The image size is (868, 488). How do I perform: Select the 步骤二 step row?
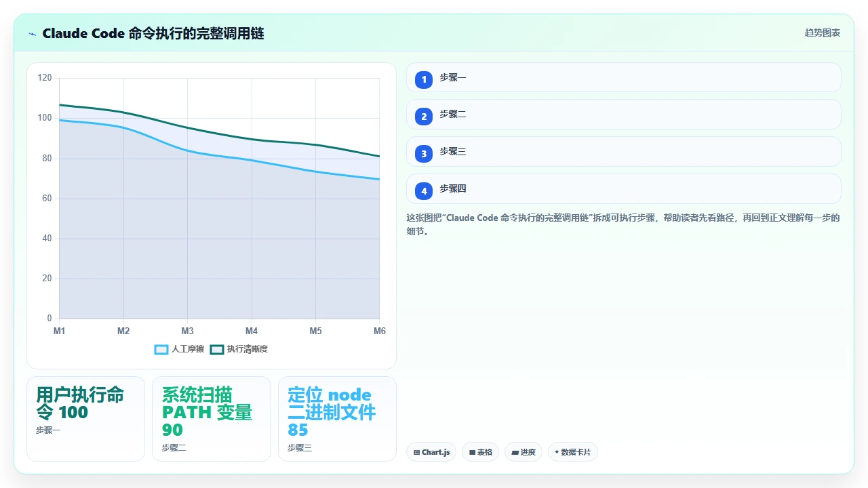623,115
